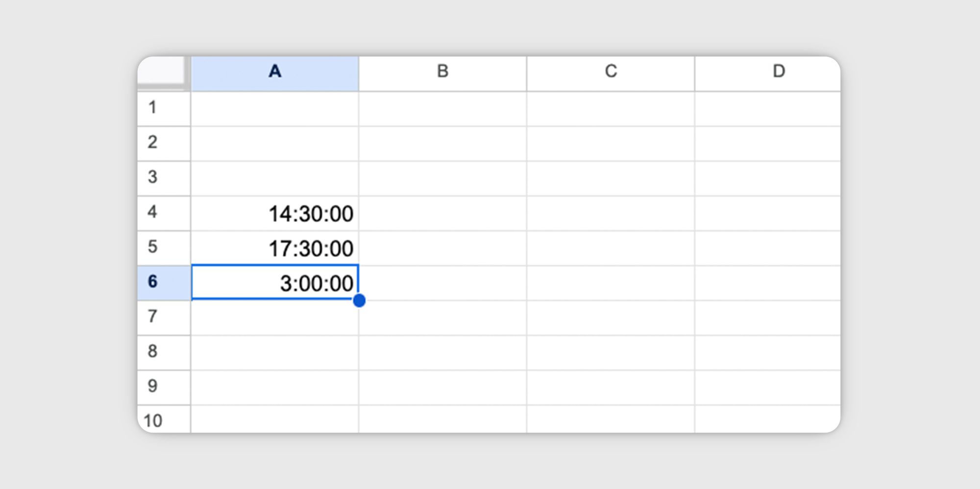Click the blue fill handle on cell A6
The image size is (980, 489).
[x=359, y=301]
